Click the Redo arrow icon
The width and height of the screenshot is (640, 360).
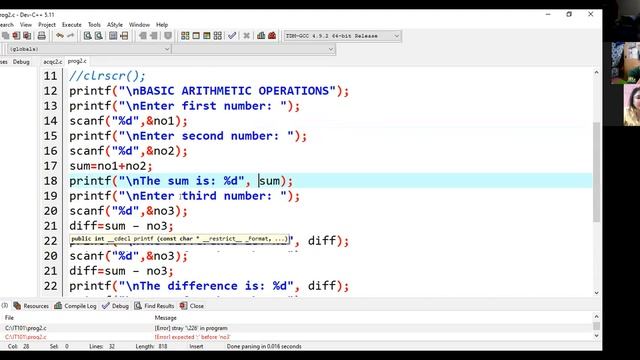click(x=70, y=36)
